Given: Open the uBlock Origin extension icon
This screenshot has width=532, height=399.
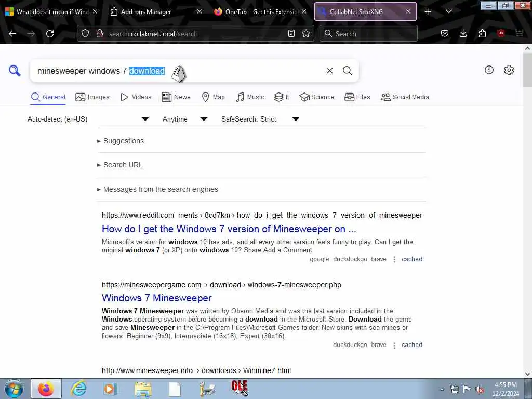Looking at the screenshot, I should pos(500,34).
